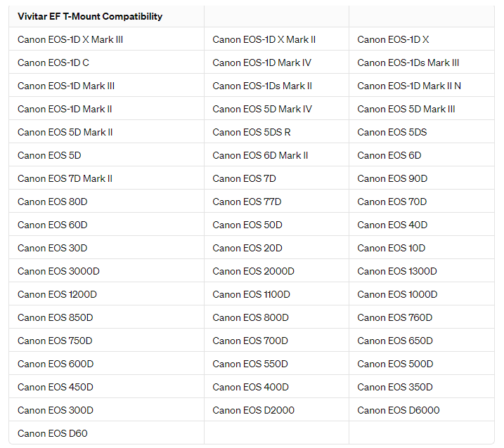Select the Canon EOS 850D cell

56,317
